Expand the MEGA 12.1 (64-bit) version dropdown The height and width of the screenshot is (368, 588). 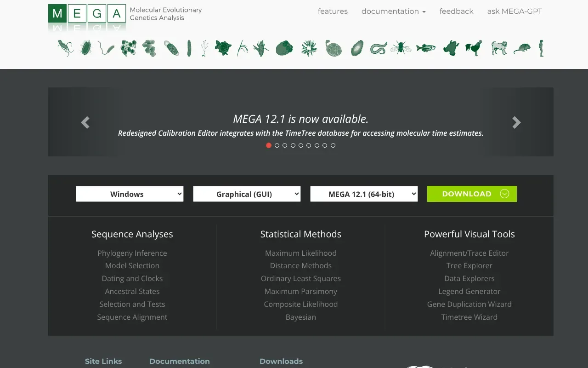(363, 194)
